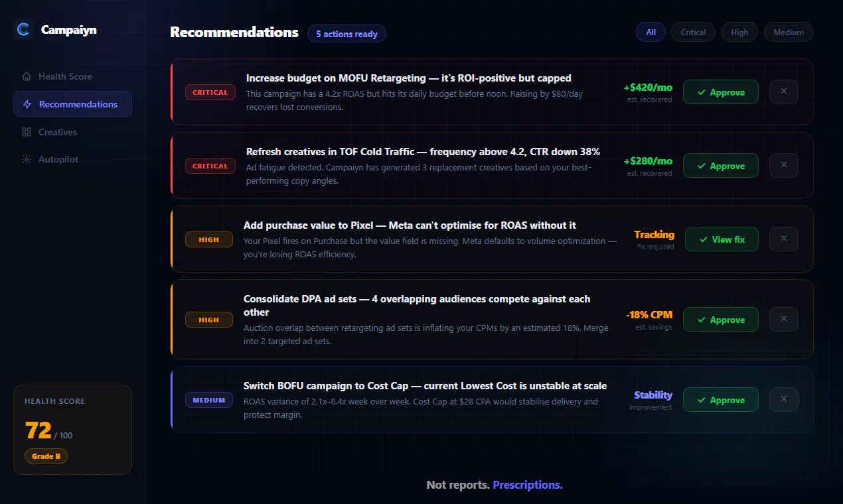Click the Campaiyn logo icon
The image size is (843, 504).
[23, 29]
